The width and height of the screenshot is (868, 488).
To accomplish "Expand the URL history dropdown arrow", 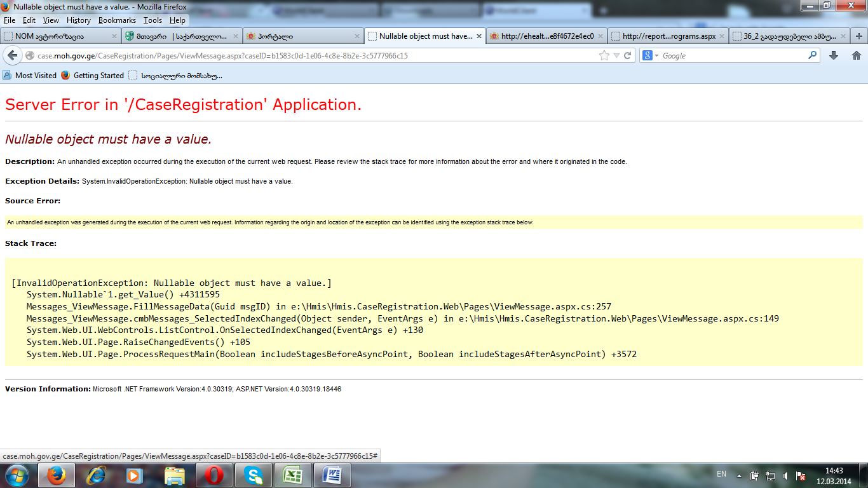I will coord(616,56).
